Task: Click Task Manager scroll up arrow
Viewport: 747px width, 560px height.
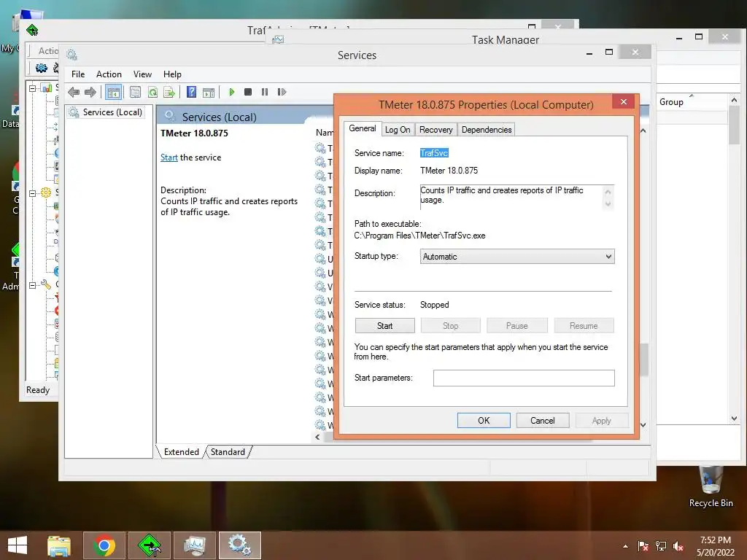Action: coord(734,100)
